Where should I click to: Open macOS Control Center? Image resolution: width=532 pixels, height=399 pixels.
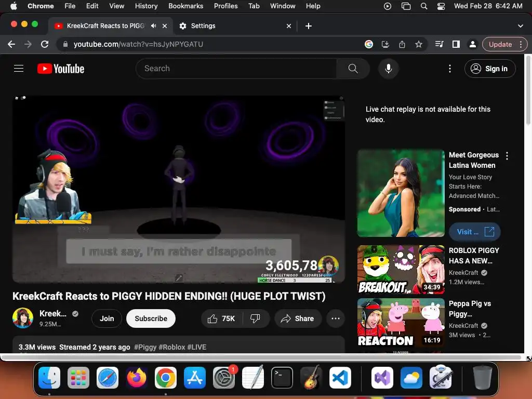441,6
